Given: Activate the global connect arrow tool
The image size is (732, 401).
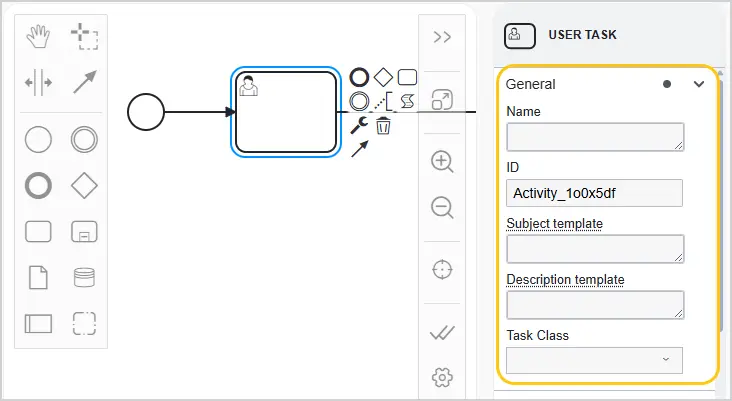Looking at the screenshot, I should (84, 82).
